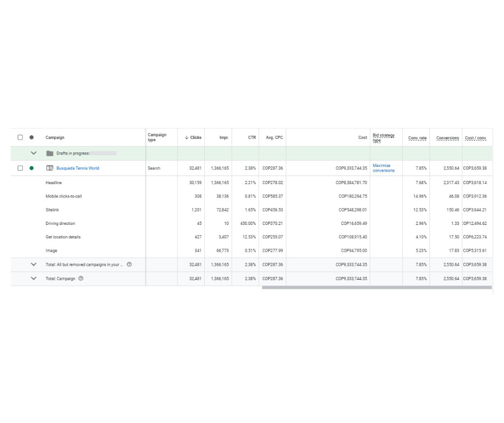Click the Drafts in progress folder icon

tap(50, 154)
